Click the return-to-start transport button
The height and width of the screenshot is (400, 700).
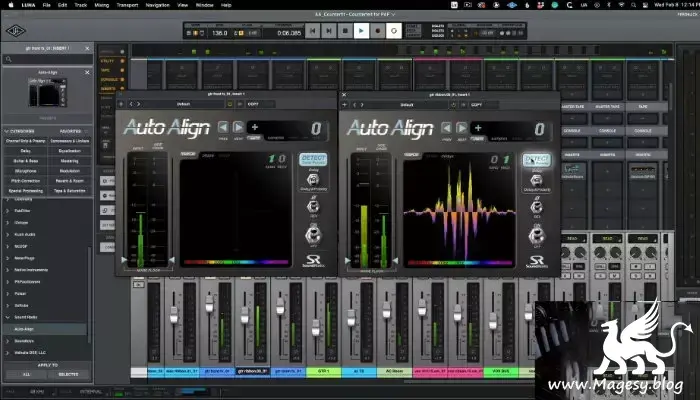pyautogui.click(x=312, y=31)
